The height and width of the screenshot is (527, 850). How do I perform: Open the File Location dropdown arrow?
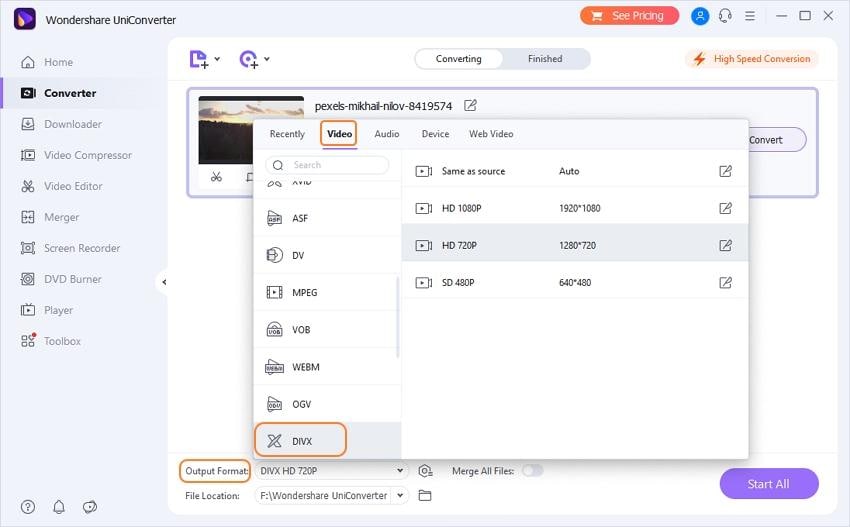point(400,495)
